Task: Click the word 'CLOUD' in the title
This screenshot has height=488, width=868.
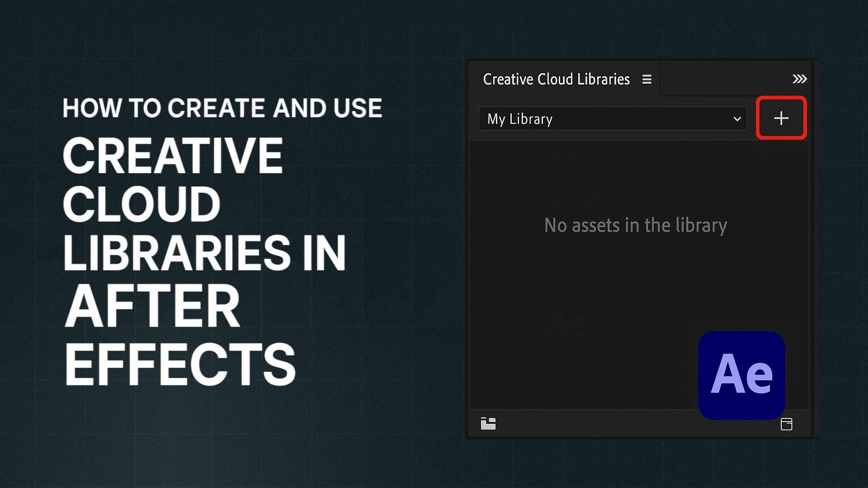Action: coord(142,204)
